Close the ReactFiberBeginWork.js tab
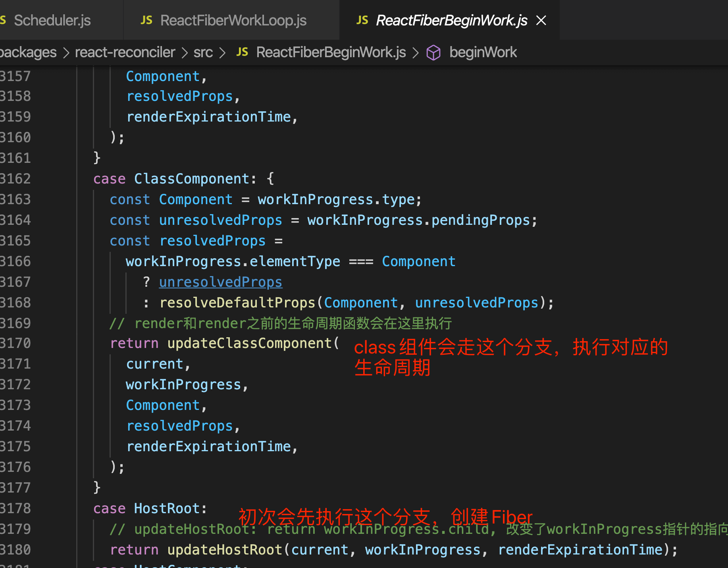This screenshot has height=568, width=728. (541, 20)
